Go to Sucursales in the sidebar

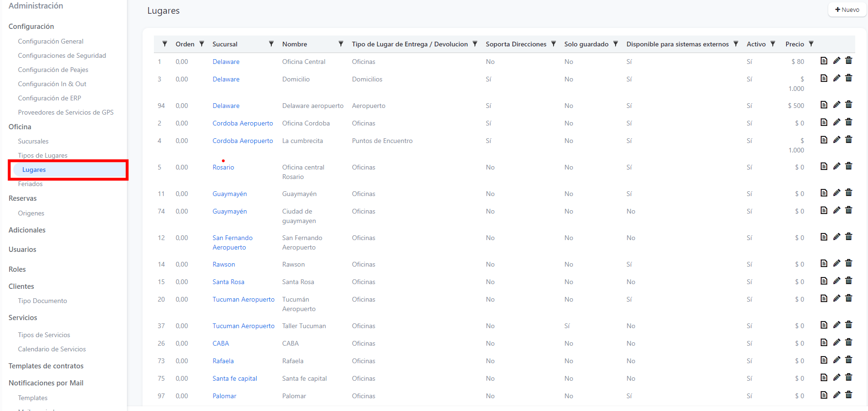click(x=33, y=141)
